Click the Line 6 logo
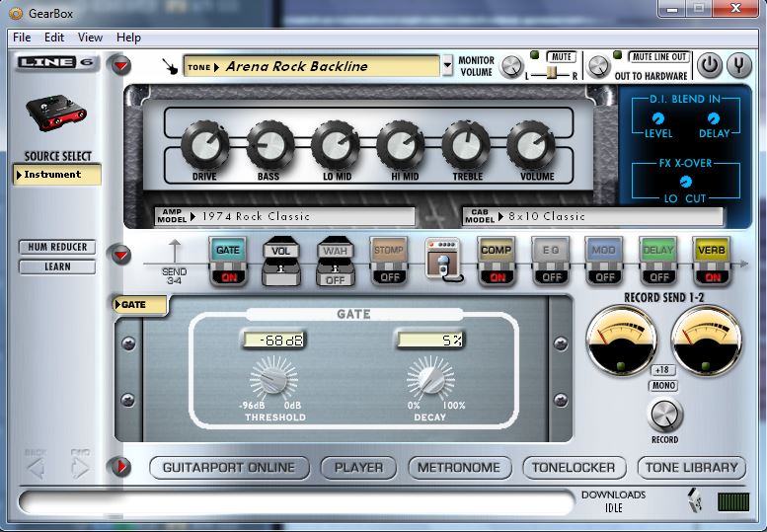This screenshot has width=767, height=532. point(55,62)
